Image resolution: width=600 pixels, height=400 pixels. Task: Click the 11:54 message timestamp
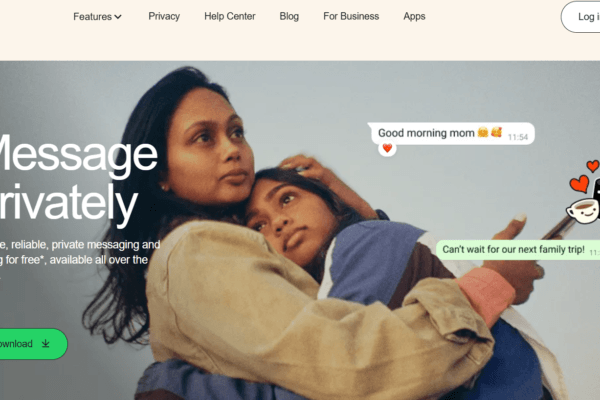(x=518, y=137)
